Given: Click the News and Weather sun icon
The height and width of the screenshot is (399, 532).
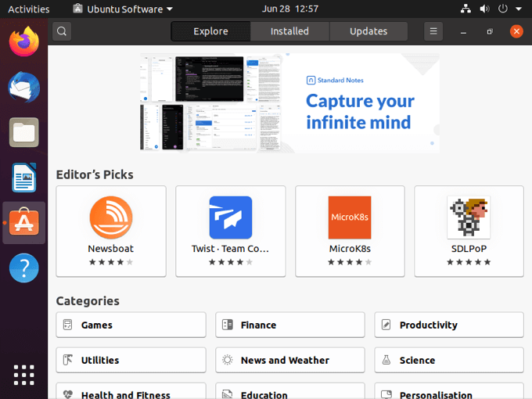Looking at the screenshot, I should coord(228,360).
